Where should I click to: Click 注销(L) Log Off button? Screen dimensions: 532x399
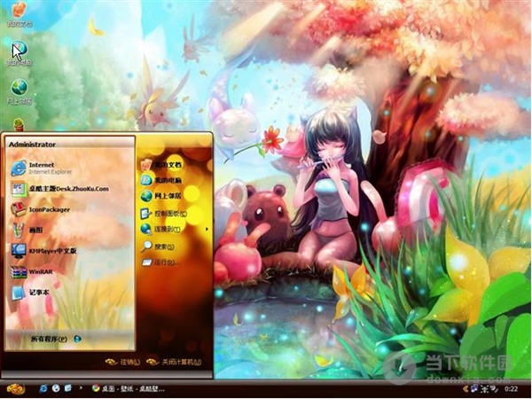coord(122,362)
